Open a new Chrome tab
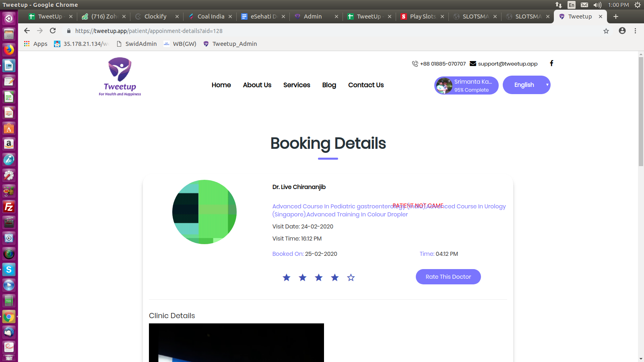Image resolution: width=644 pixels, height=362 pixels. coord(615,16)
